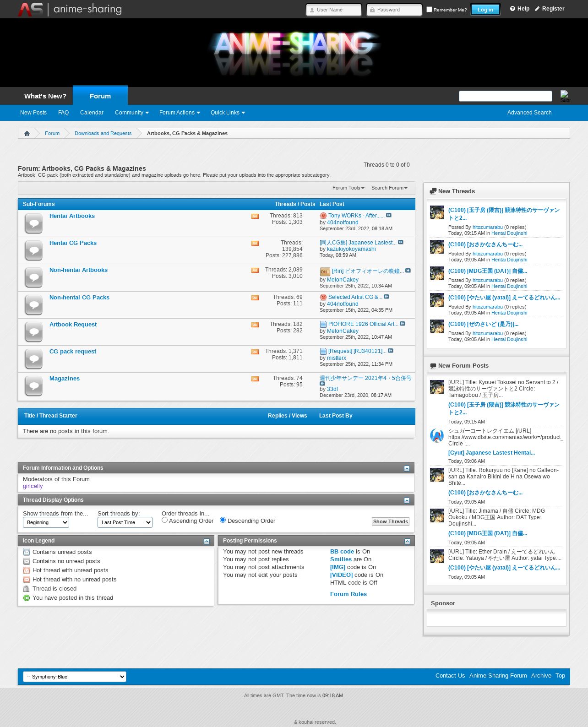Select Descending Order radio button
Screen dimensions: 588x727
point(223,520)
